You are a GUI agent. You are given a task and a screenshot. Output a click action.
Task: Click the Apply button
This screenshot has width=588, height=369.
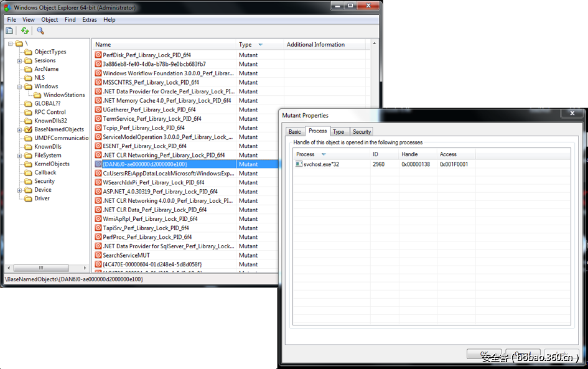pyautogui.click(x=561, y=353)
